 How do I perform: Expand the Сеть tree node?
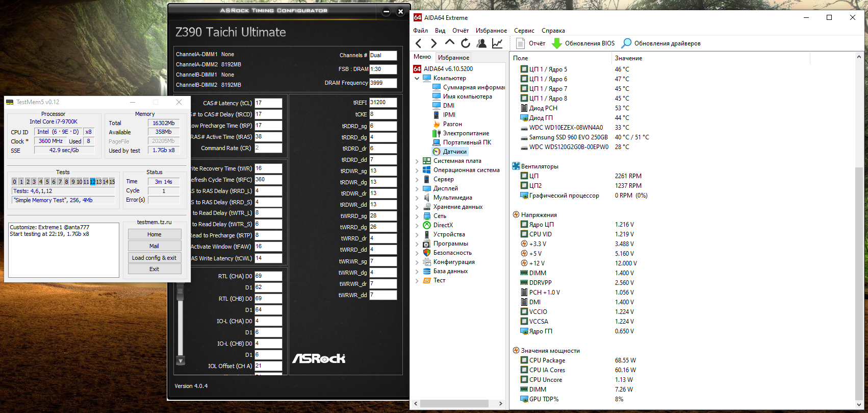[417, 216]
